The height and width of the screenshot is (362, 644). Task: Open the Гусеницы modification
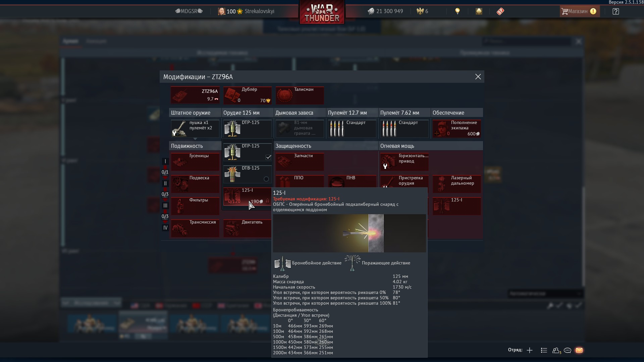click(x=195, y=162)
